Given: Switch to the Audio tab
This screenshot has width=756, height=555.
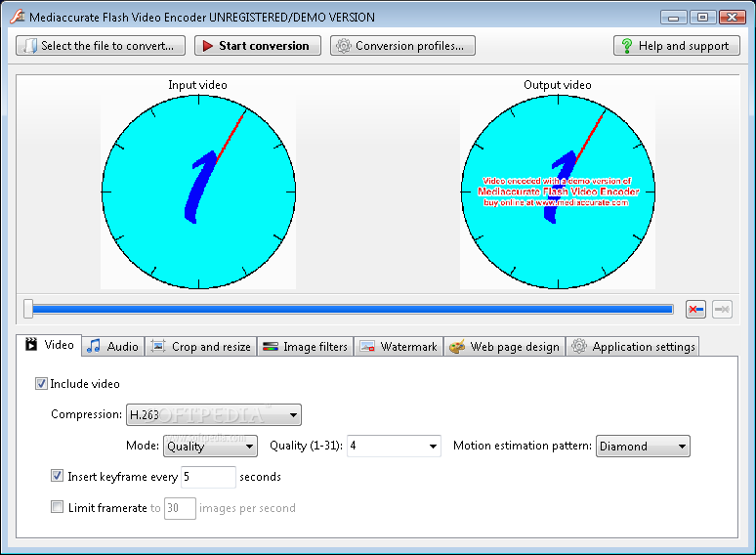Looking at the screenshot, I should (113, 347).
